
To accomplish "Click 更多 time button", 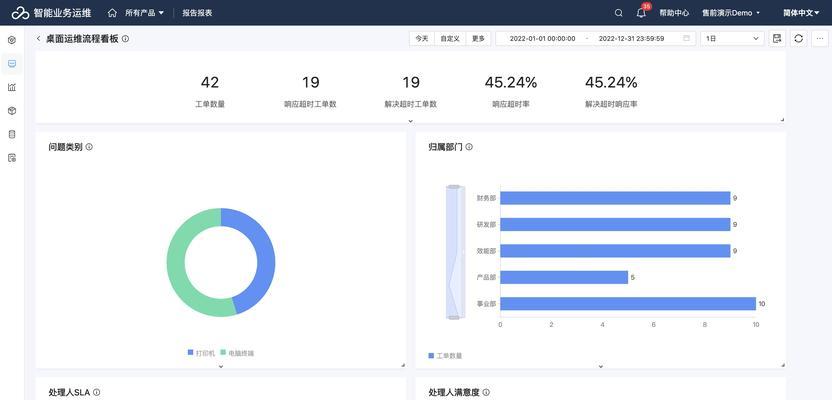I will tap(478, 39).
